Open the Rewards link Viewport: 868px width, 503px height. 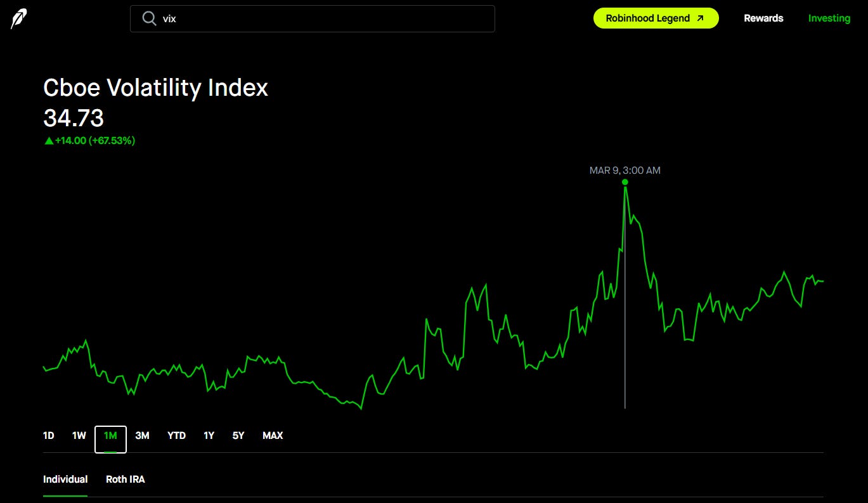[763, 18]
